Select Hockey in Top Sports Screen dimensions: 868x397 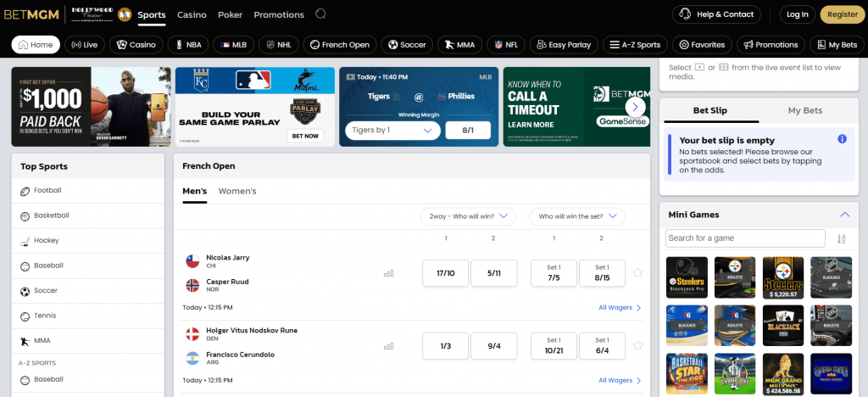pos(88,241)
